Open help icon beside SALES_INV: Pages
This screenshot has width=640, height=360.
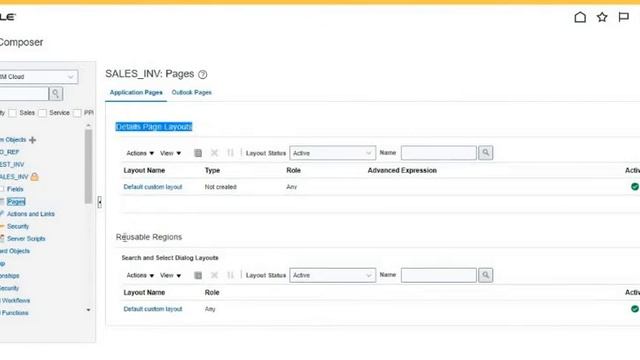pyautogui.click(x=202, y=74)
